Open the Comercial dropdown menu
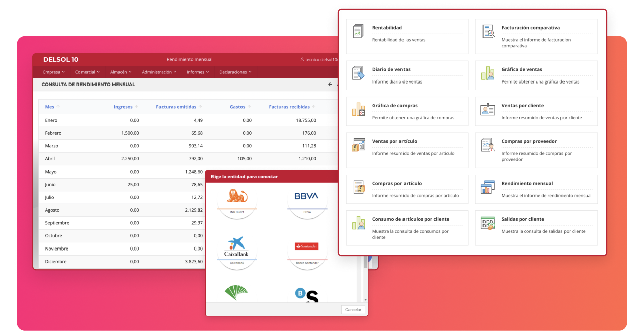The height and width of the screenshot is (331, 644). (88, 72)
